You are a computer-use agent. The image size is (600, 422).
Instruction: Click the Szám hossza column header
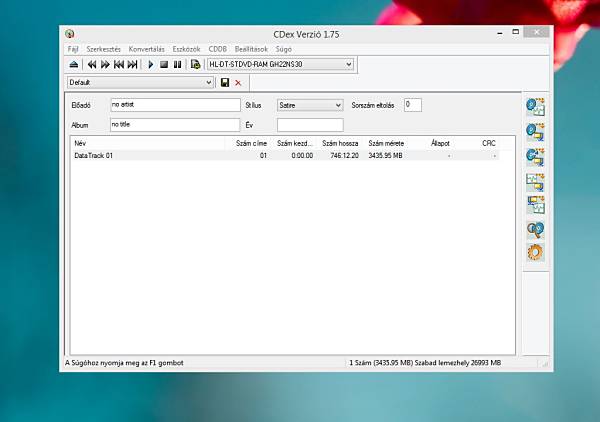click(340, 143)
